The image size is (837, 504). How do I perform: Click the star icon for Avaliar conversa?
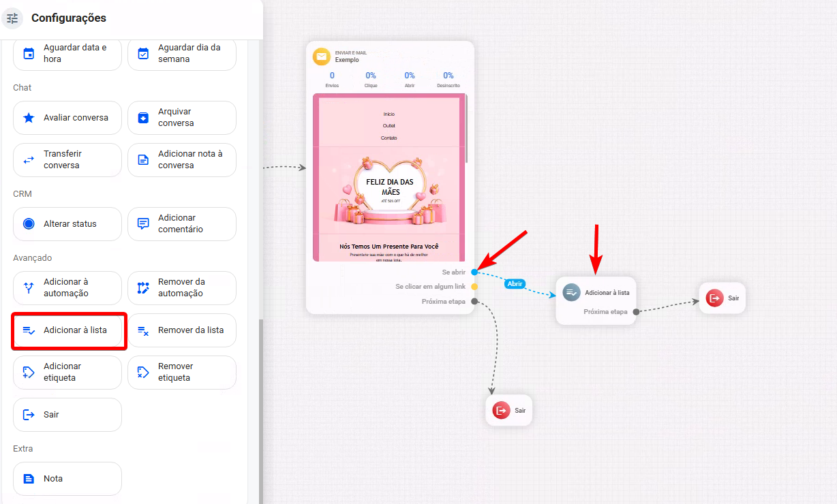pos(29,118)
